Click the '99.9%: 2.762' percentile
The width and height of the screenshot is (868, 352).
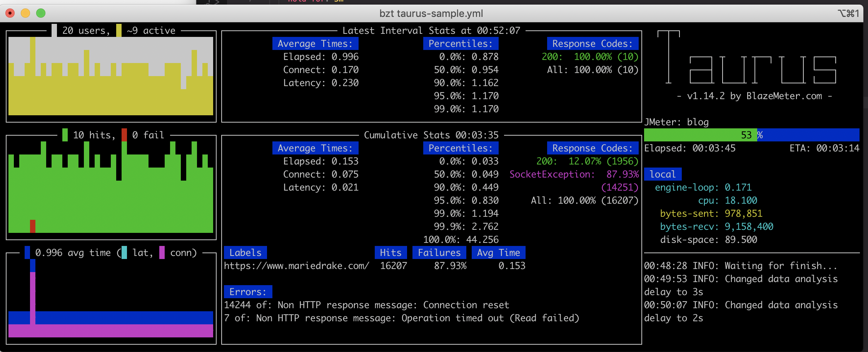[466, 226]
